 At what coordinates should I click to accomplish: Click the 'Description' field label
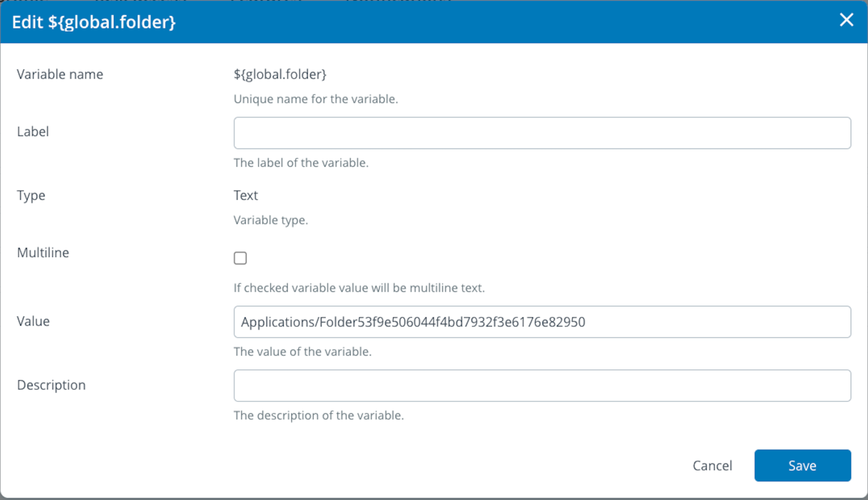pos(52,385)
